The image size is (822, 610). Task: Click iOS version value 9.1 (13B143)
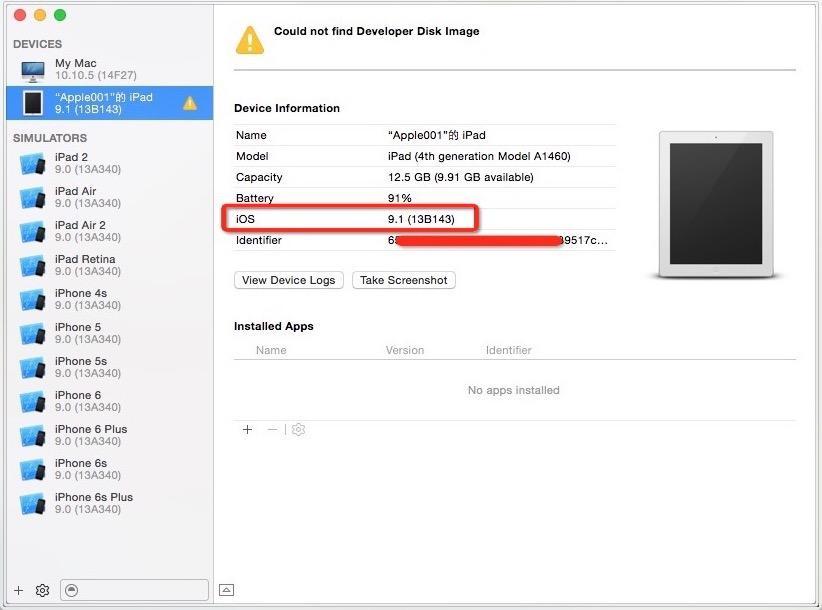pyautogui.click(x=421, y=219)
